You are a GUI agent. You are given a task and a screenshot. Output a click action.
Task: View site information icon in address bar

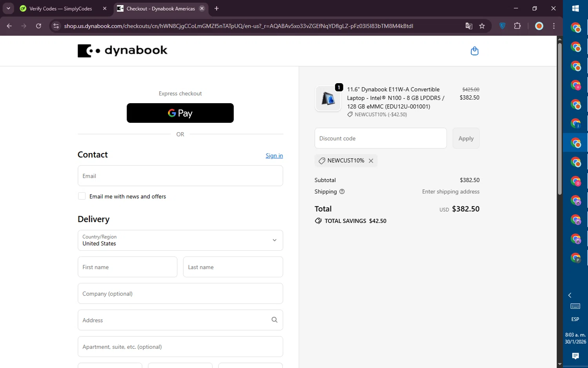pos(56,26)
